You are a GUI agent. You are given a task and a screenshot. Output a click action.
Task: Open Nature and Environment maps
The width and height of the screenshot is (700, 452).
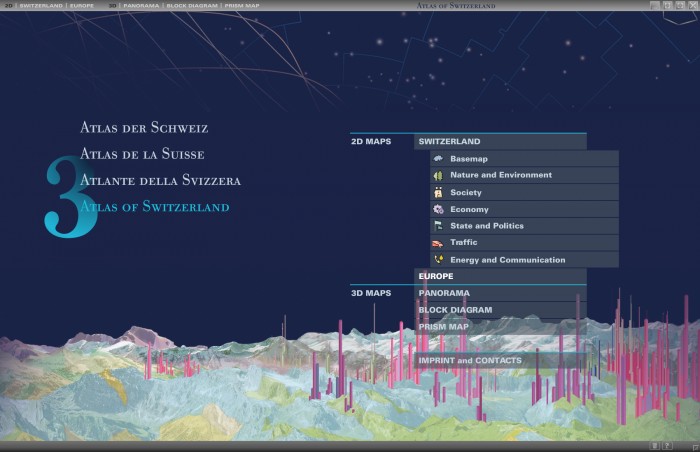tap(525, 175)
